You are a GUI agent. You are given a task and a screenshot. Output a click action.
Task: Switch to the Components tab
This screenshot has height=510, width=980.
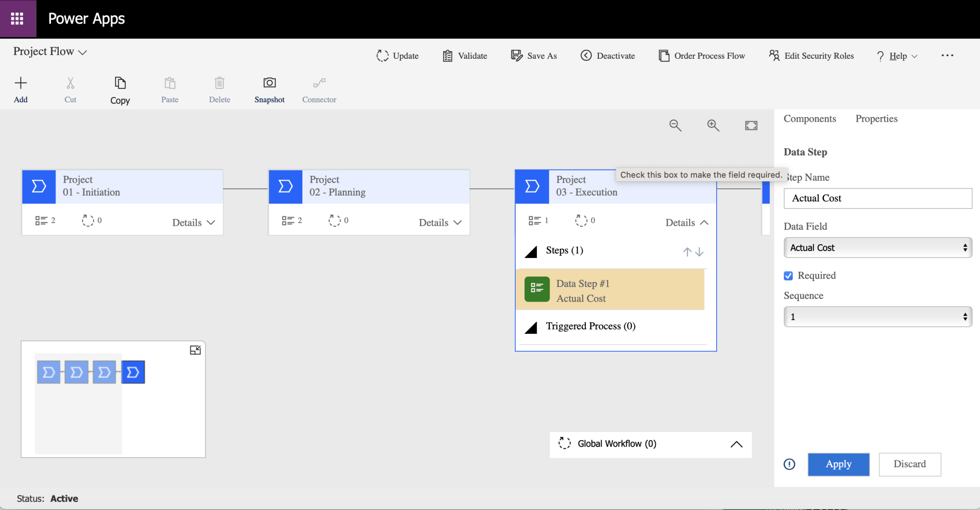(x=810, y=119)
